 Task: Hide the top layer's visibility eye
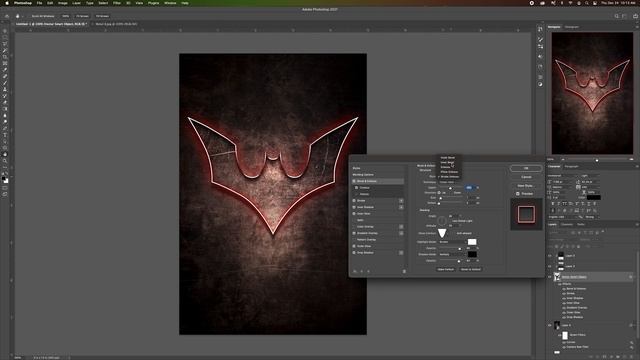(550, 256)
